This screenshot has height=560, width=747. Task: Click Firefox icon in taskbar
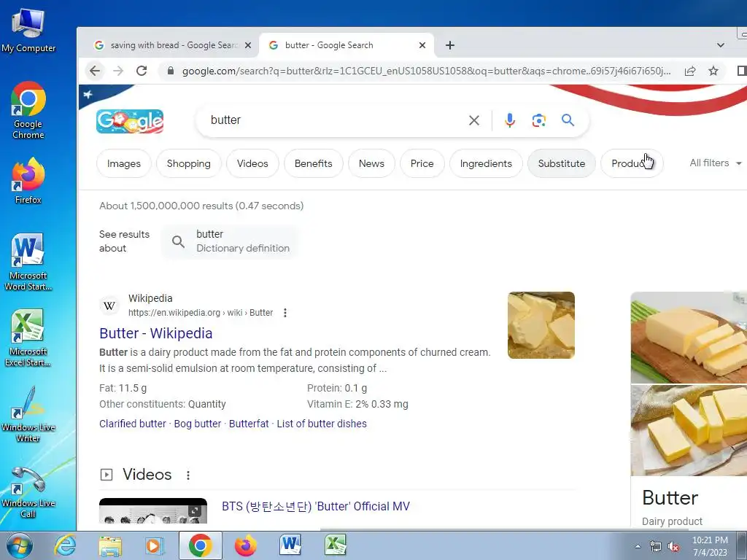click(x=245, y=545)
